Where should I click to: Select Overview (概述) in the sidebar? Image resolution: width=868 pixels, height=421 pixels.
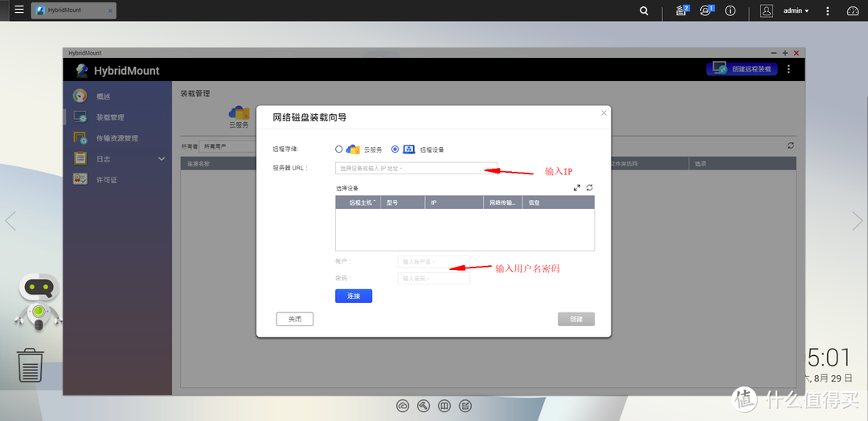(x=104, y=96)
